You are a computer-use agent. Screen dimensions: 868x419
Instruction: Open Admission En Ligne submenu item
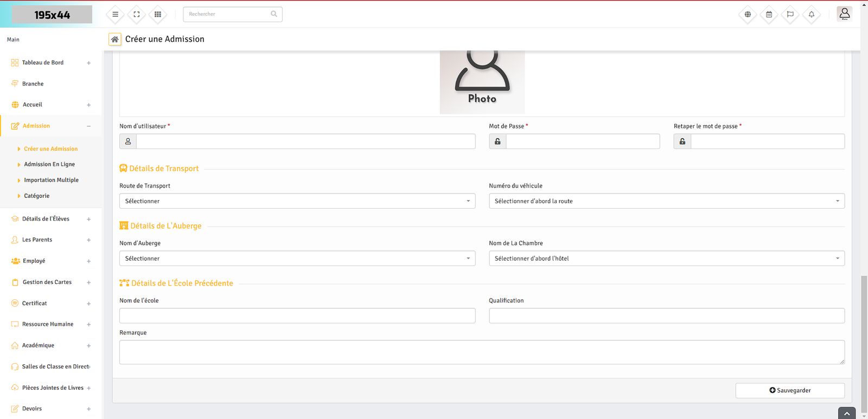(49, 164)
